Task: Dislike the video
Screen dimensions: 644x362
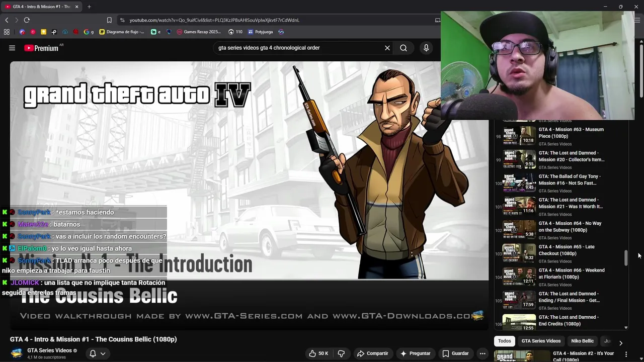Action: 341,353
